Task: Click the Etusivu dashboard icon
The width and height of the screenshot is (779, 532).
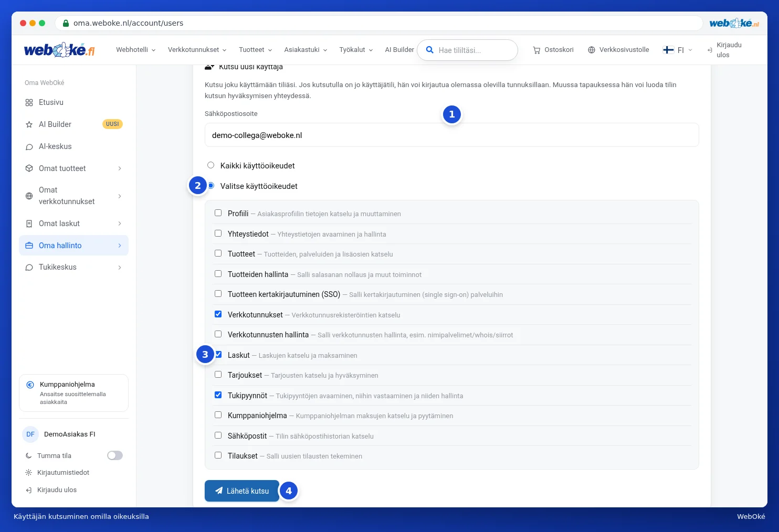Action: click(29, 102)
